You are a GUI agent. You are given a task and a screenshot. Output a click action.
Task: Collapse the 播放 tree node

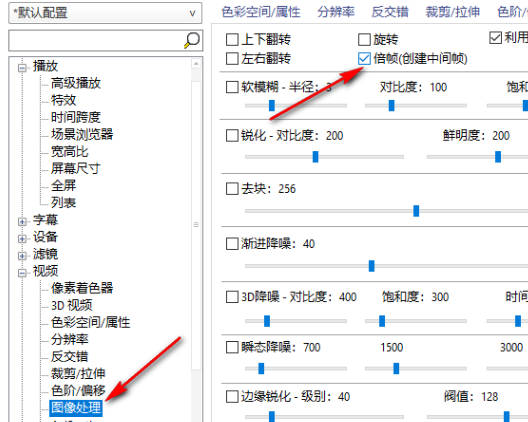point(22,67)
